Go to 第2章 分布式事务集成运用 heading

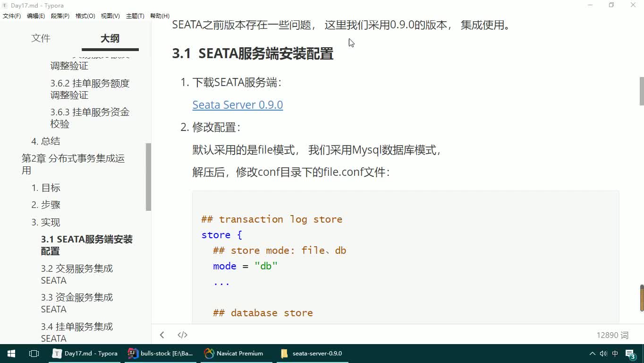[x=73, y=164]
